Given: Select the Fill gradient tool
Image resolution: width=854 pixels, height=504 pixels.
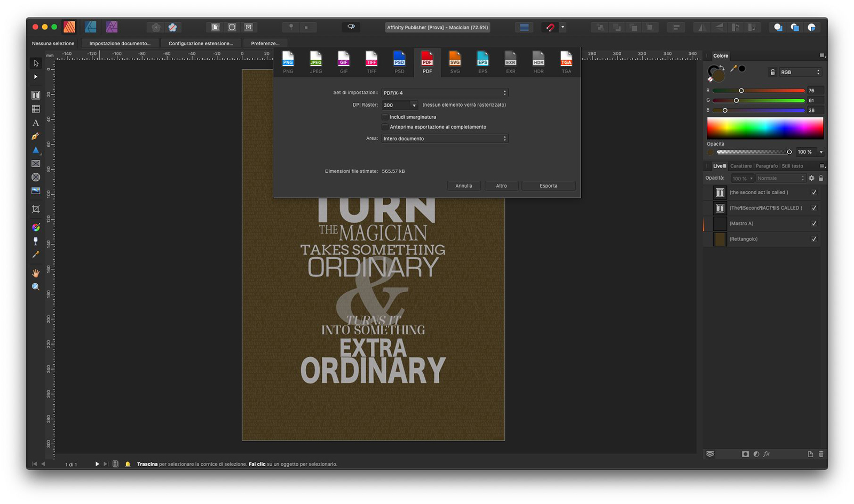Looking at the screenshot, I should coord(36,227).
